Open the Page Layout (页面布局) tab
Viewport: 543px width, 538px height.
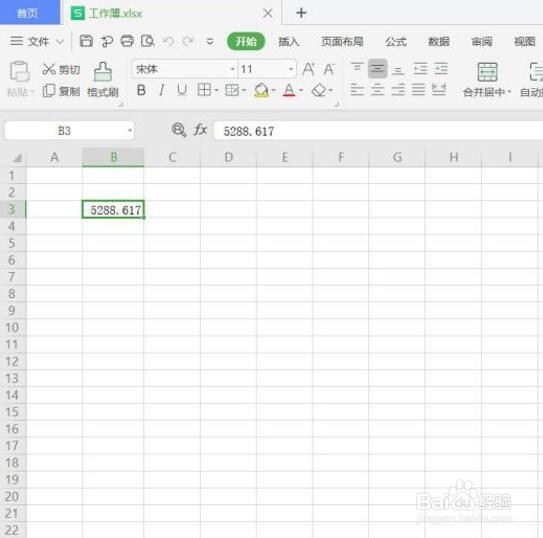pos(342,42)
